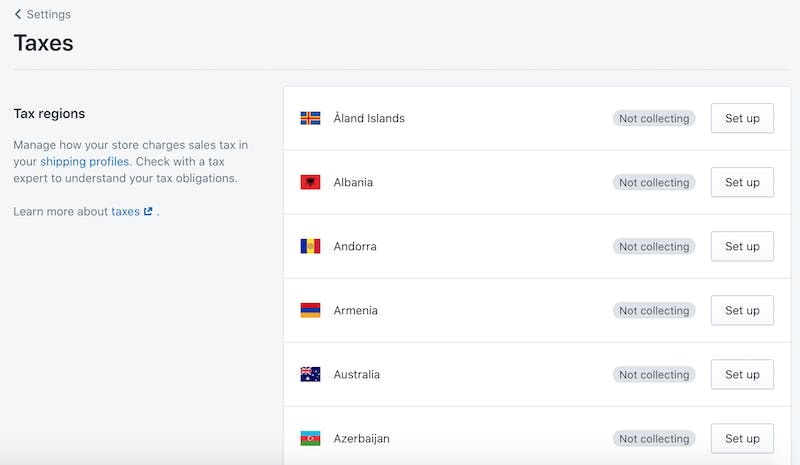
Task: Go back to Settings
Action: 48,14
